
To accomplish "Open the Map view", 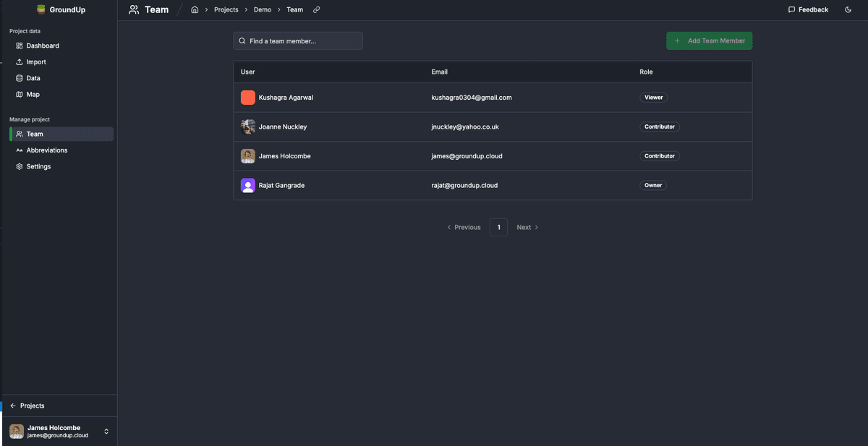I will click(33, 95).
